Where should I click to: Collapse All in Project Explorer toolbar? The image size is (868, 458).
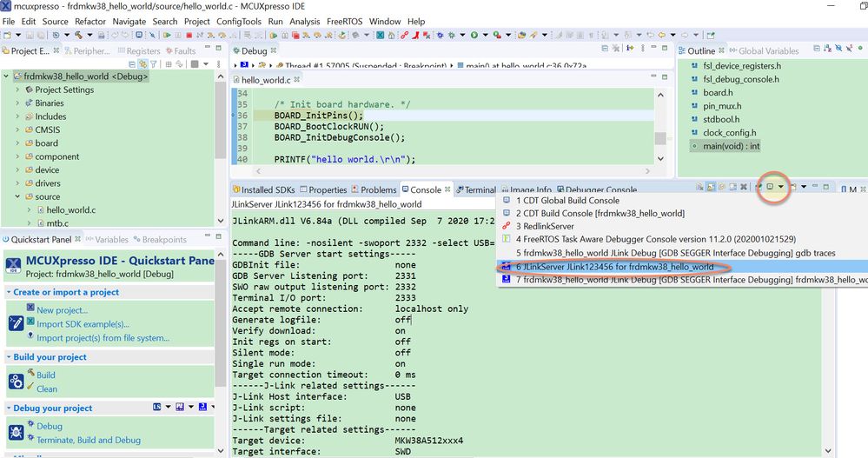132,63
